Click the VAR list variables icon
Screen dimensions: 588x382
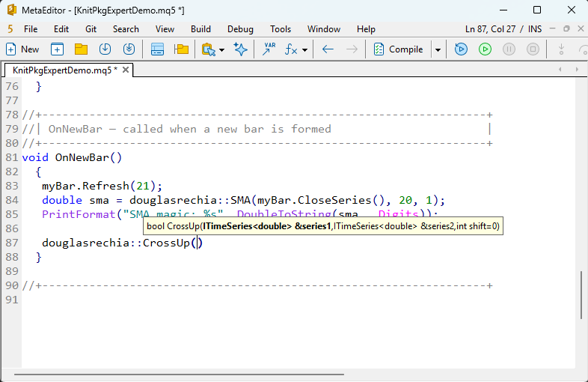click(x=268, y=49)
